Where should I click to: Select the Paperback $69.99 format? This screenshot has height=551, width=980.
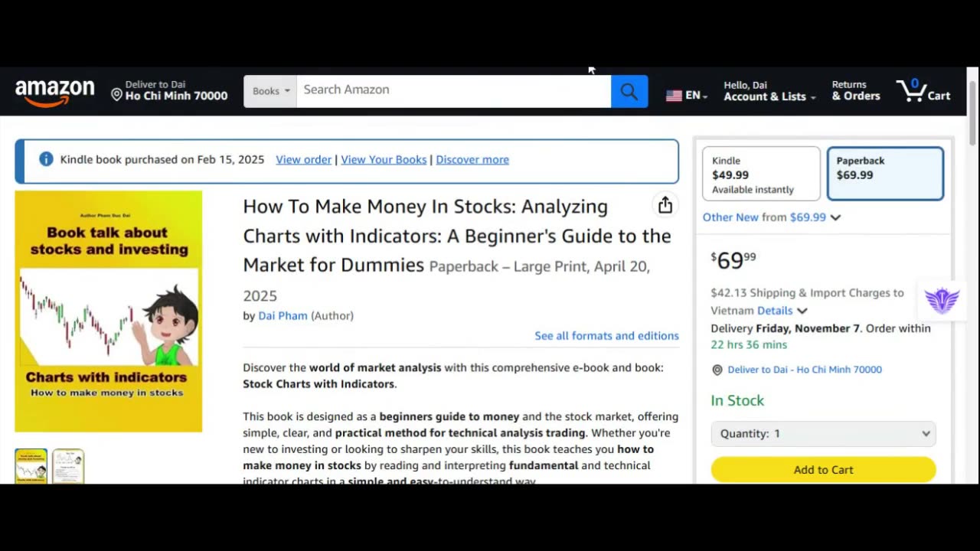tap(885, 174)
